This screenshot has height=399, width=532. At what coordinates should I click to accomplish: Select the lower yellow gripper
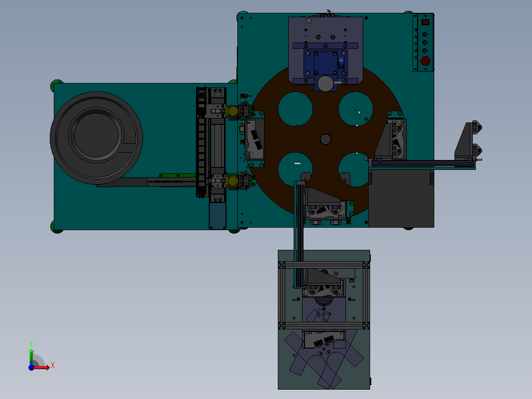(x=232, y=181)
